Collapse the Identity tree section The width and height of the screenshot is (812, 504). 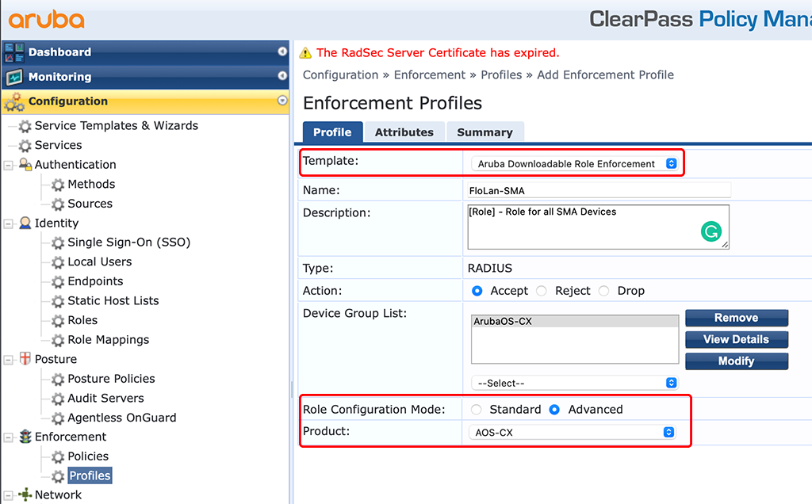pos(9,223)
